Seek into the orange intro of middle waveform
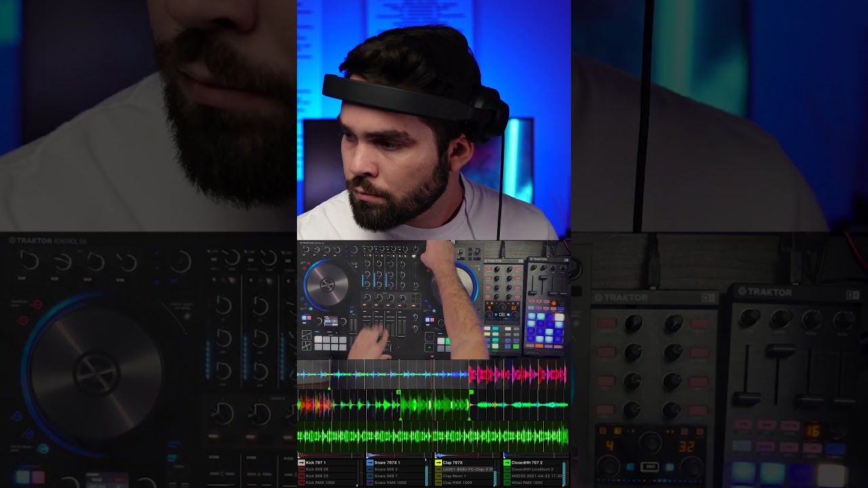This screenshot has width=868, height=488. click(x=315, y=405)
